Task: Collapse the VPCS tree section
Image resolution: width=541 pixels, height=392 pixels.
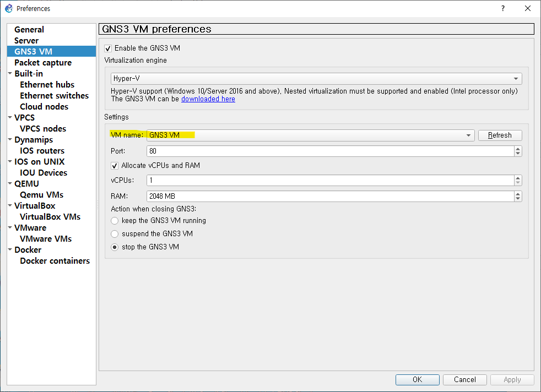Action: (10, 118)
